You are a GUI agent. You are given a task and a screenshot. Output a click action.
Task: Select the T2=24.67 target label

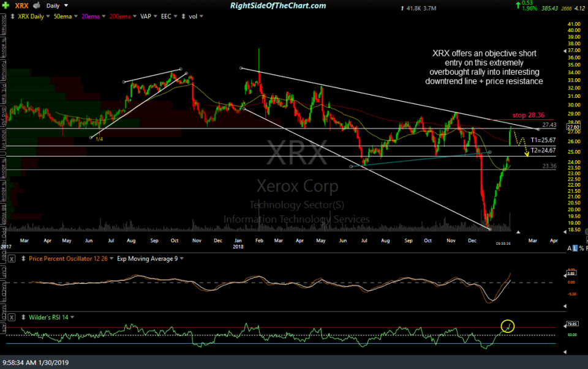click(x=545, y=150)
